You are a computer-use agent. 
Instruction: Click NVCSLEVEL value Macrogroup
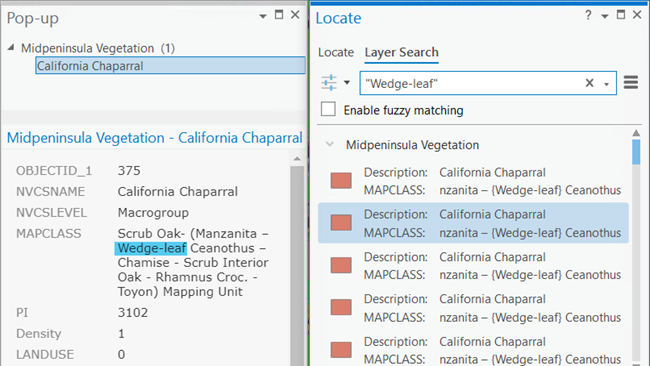(153, 213)
